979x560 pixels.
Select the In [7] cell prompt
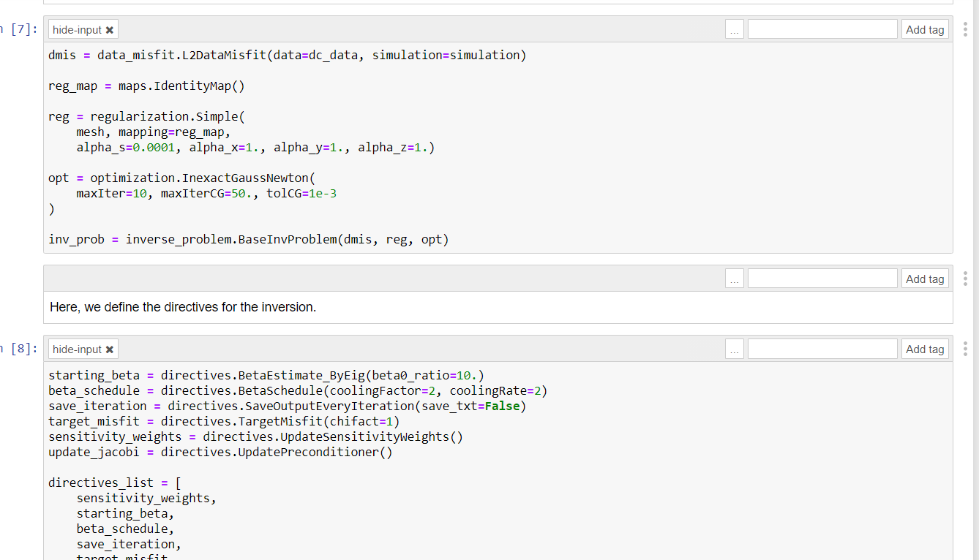(19, 29)
